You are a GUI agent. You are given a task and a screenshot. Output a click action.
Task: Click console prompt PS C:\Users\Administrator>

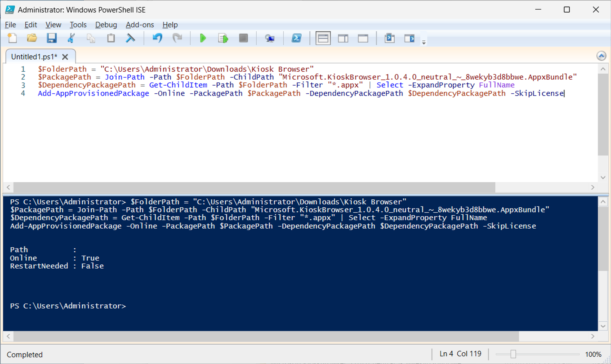68,306
